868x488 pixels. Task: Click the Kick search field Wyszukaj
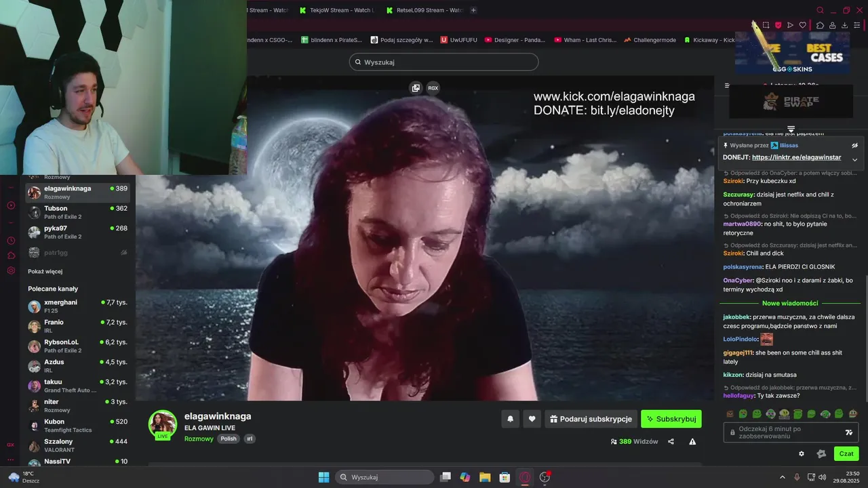coord(443,62)
